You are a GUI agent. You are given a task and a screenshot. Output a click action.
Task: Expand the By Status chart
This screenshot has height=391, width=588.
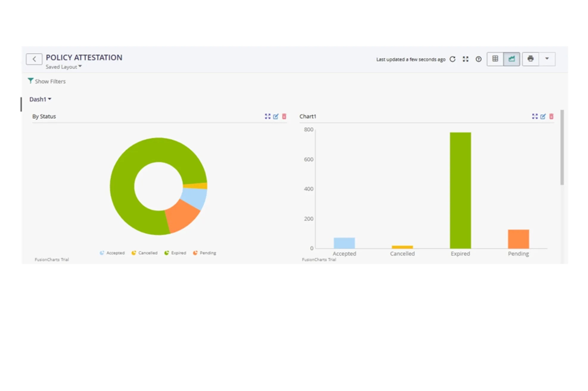pos(268,116)
